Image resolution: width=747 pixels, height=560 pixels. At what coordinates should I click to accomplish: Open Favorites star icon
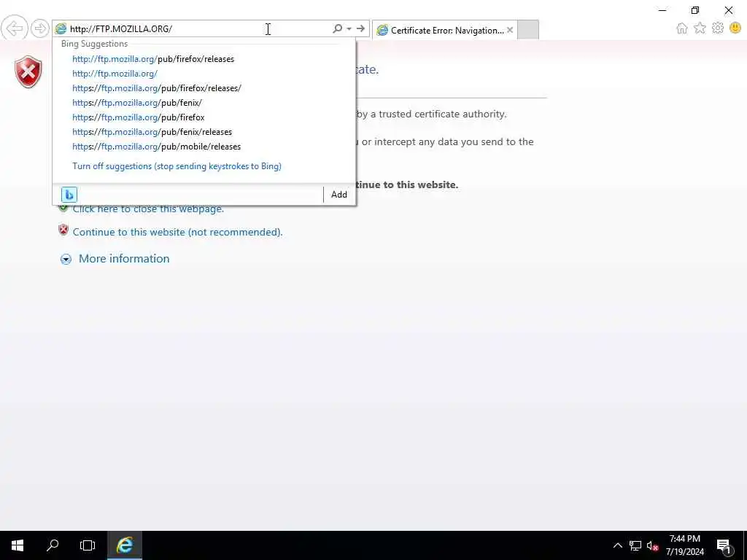tap(700, 28)
